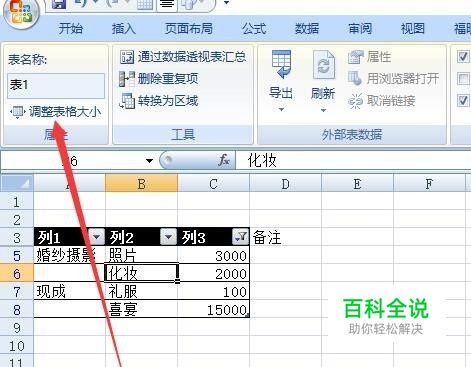This screenshot has width=471, height=367.
Task: Click the Unlink icon (取消链接)
Action: point(355,101)
